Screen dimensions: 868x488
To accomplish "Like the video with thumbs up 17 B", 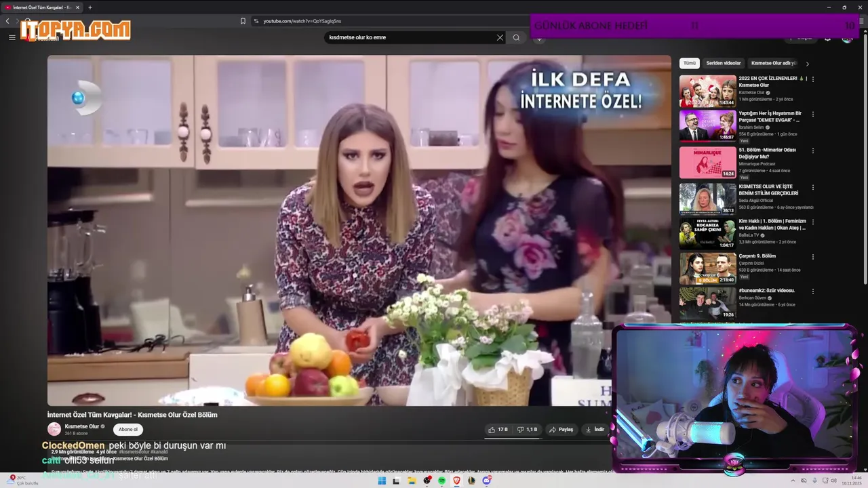I will point(498,429).
